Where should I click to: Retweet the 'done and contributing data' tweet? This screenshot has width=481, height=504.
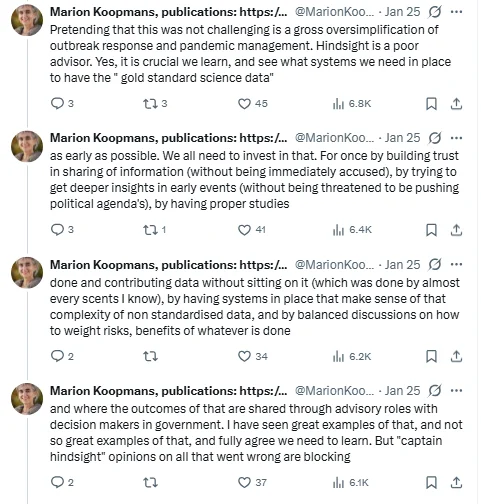coord(150,356)
